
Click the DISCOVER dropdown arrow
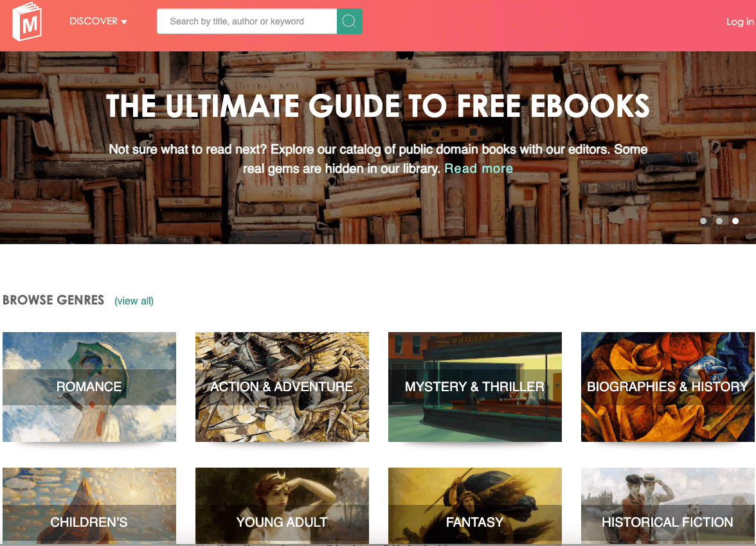coord(124,22)
